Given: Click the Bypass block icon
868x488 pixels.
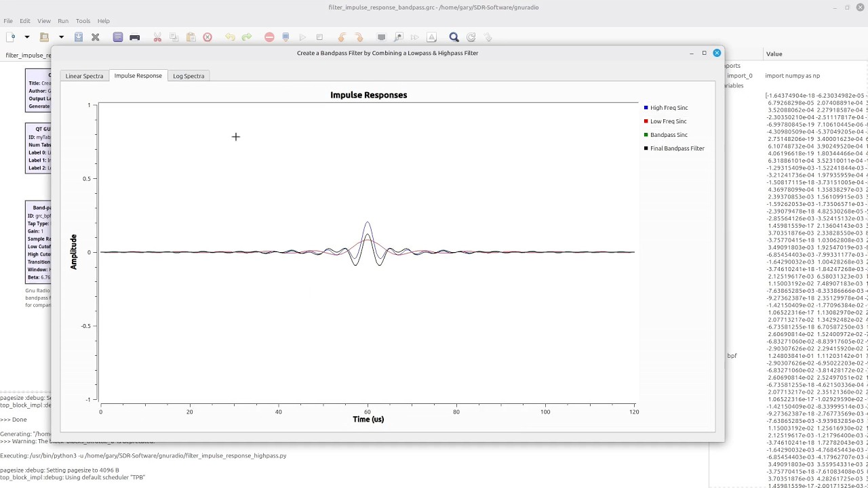Looking at the screenshot, I should (x=414, y=37).
